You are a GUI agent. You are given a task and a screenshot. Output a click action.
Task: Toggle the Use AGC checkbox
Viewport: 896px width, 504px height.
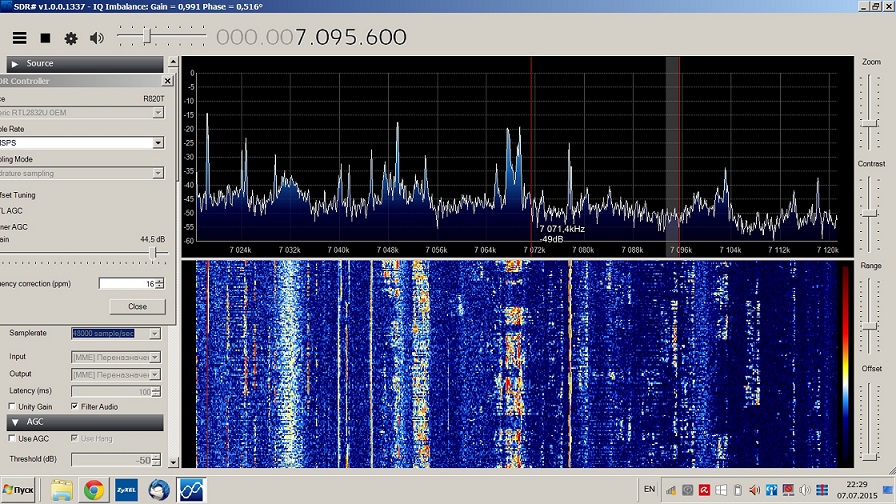coord(12,439)
